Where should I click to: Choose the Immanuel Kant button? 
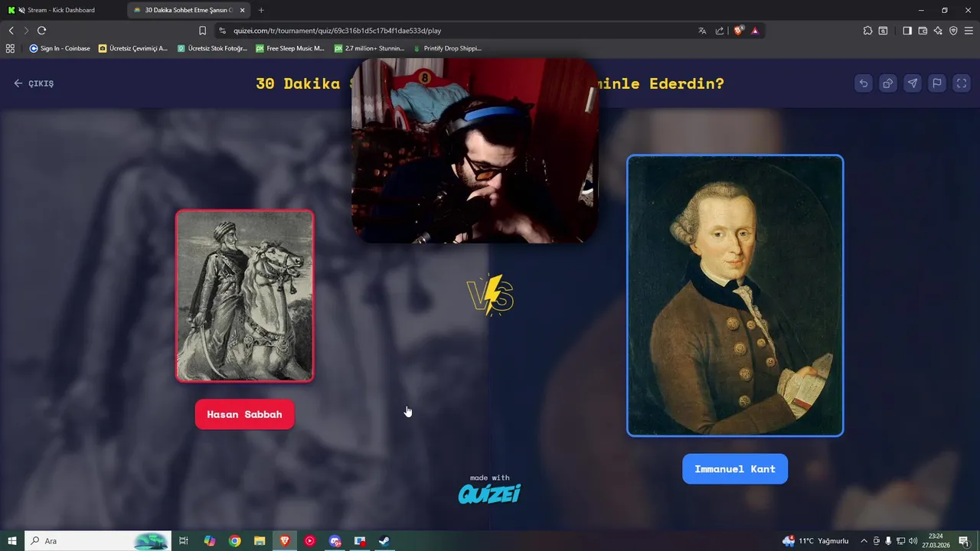[735, 469]
